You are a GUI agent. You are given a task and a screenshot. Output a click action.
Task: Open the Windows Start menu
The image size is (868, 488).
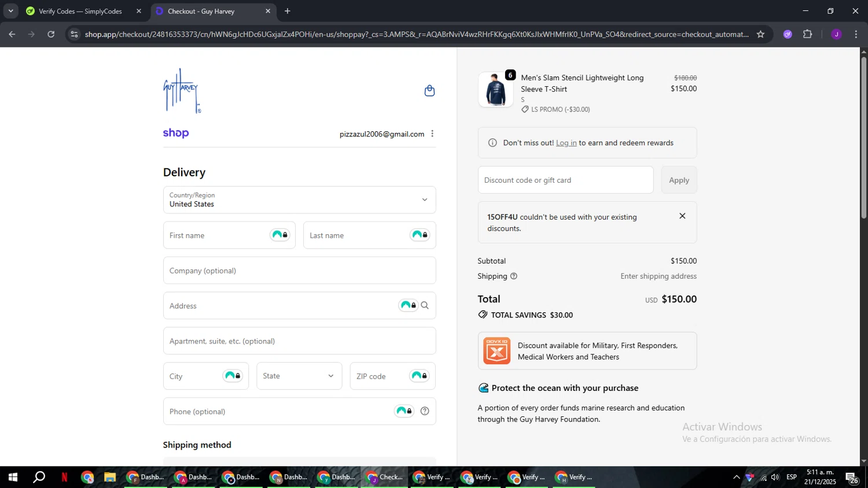[x=13, y=477]
